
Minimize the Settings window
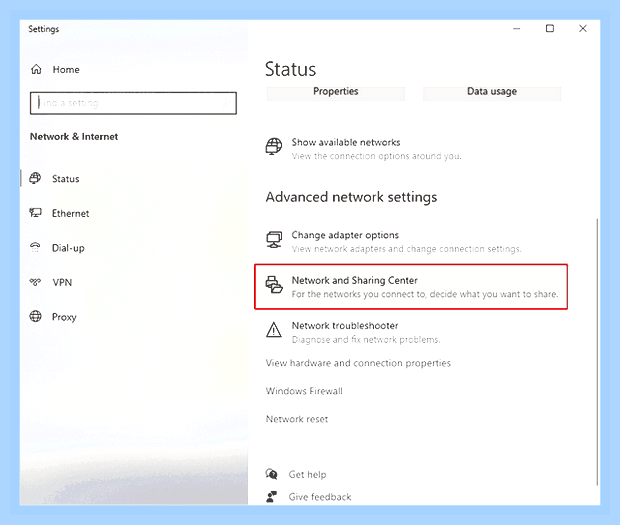click(x=516, y=28)
